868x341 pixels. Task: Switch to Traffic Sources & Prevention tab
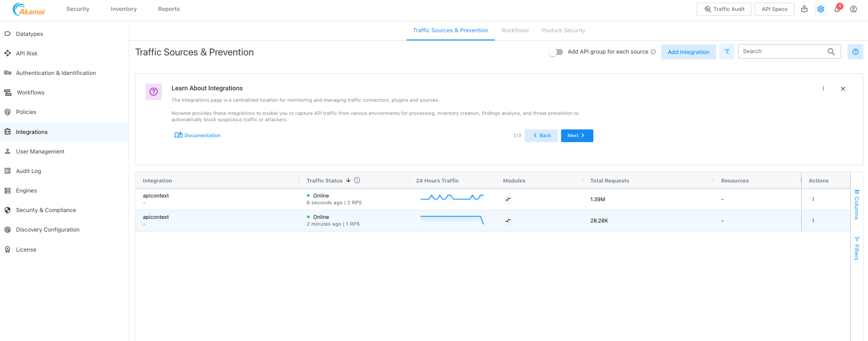451,30
